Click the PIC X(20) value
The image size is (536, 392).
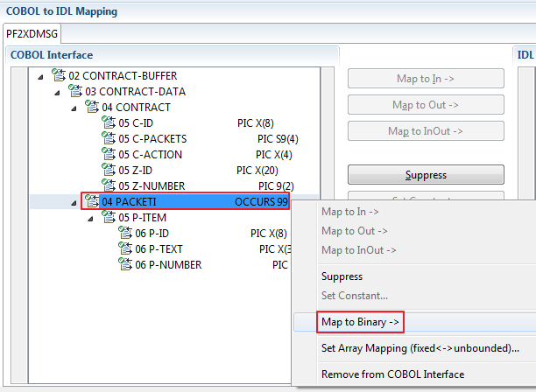(x=257, y=170)
